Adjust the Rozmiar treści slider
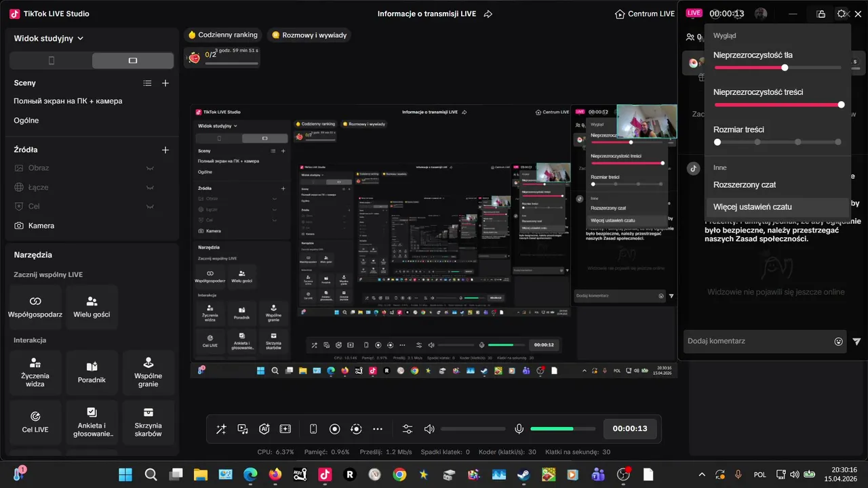 tap(778, 142)
